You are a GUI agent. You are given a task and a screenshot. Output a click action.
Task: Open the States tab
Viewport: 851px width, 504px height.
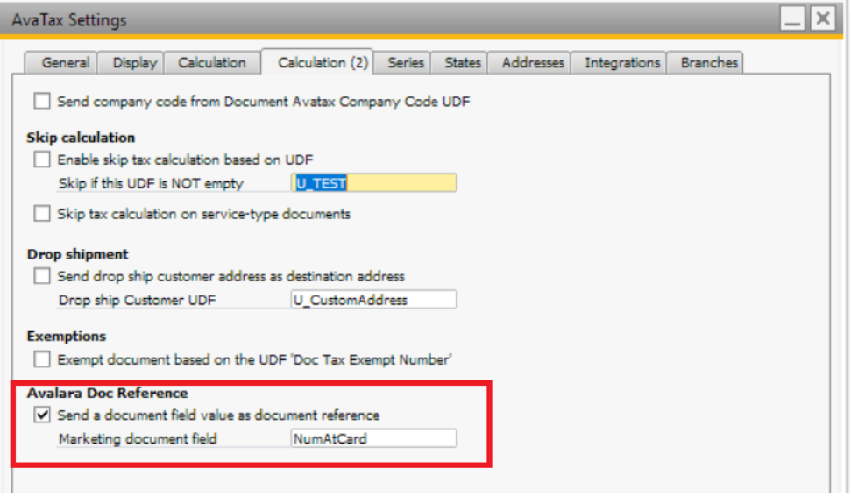(x=460, y=63)
